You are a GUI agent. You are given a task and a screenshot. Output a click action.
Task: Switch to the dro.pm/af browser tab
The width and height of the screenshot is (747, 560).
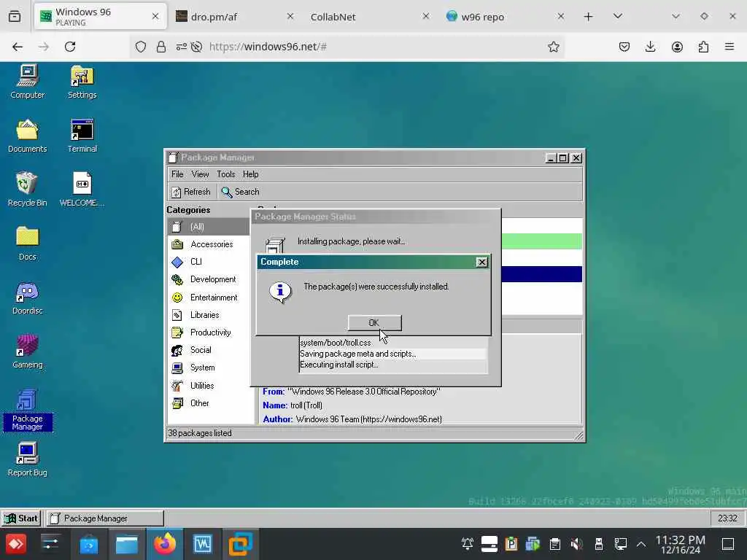(233, 17)
